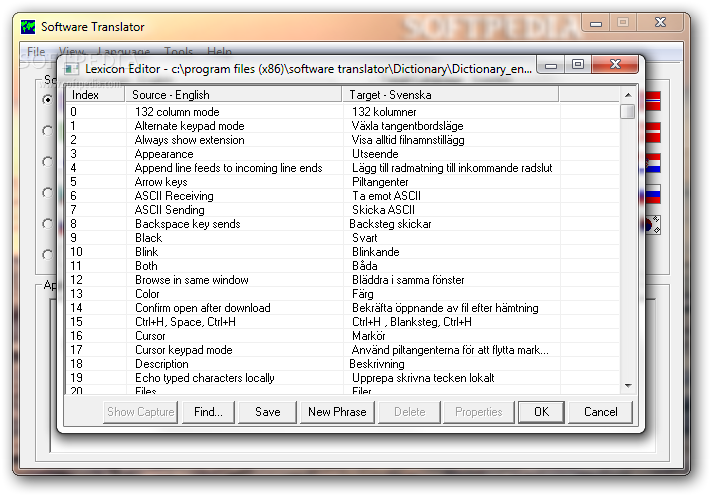711x496 pixels.
Task: Close the Software Translator main window
Action: (660, 22)
